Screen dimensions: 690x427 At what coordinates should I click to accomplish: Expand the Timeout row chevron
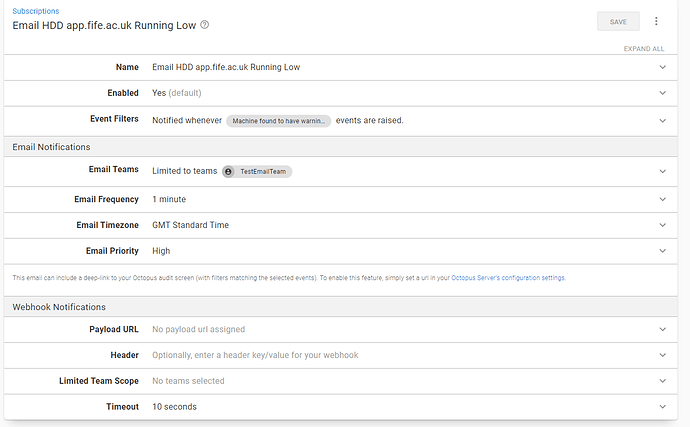(x=662, y=407)
